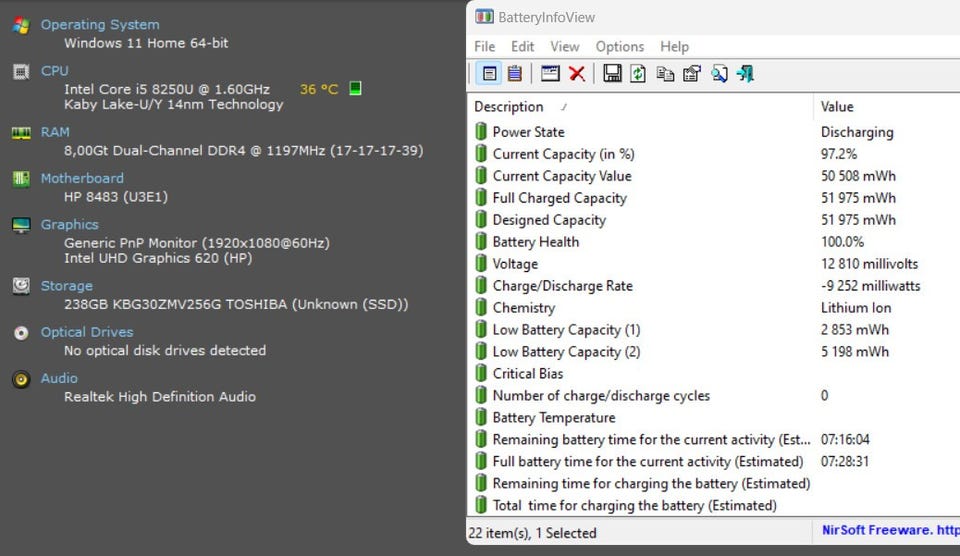Image resolution: width=960 pixels, height=556 pixels.
Task: Click the Lithium Ion value
Action: tap(856, 307)
